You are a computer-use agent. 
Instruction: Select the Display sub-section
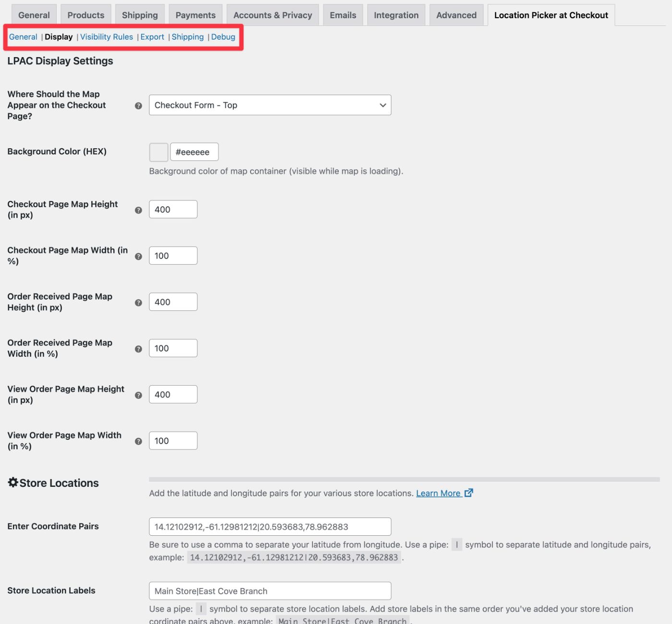click(59, 37)
